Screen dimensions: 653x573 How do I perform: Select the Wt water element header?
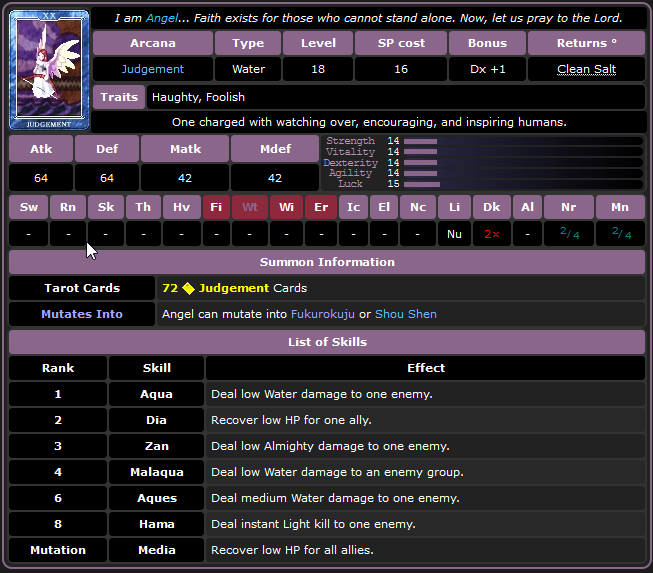click(250, 207)
